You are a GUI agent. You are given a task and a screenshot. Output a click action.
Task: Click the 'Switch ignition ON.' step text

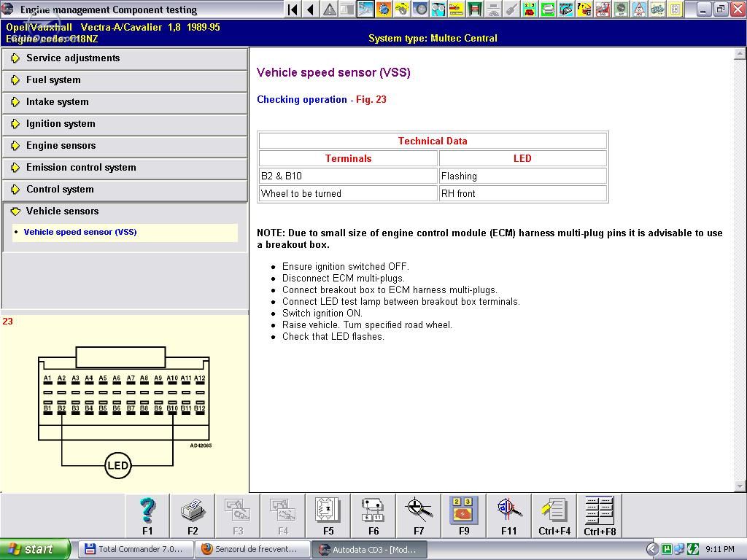(x=322, y=314)
